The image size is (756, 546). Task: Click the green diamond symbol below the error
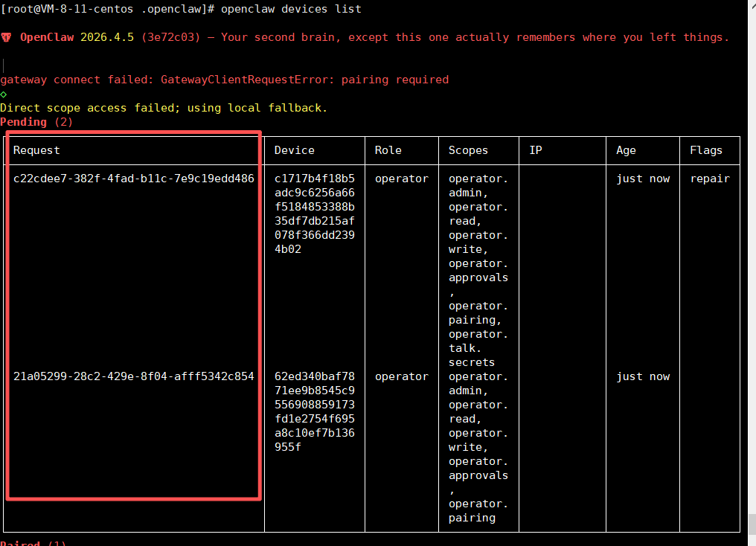tap(4, 94)
